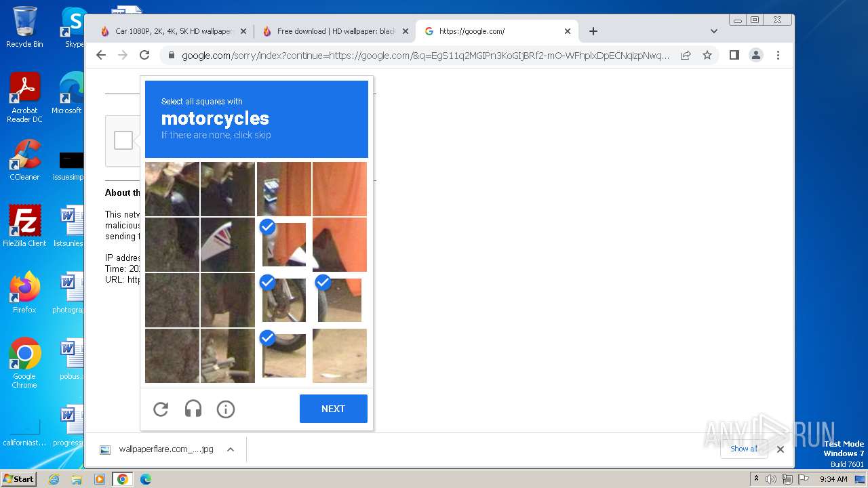Open Internet Explorer from taskbar
The width and height of the screenshot is (868, 488).
54,479
